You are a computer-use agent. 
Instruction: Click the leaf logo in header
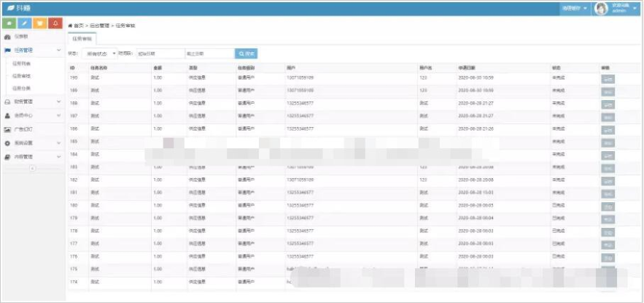(x=9, y=8)
